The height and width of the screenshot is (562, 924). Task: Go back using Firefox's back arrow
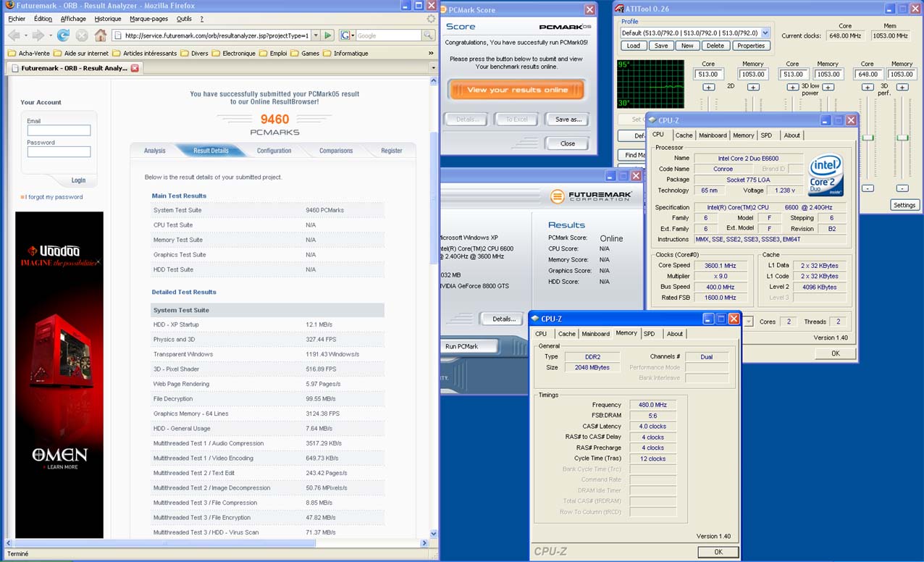(14, 35)
